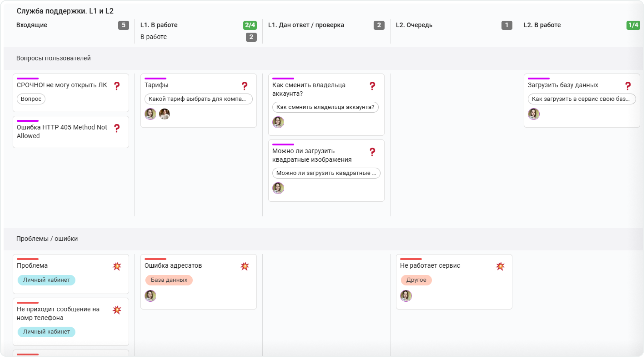Open the L1. В работе column header
This screenshot has width=644, height=357.
coord(159,25)
